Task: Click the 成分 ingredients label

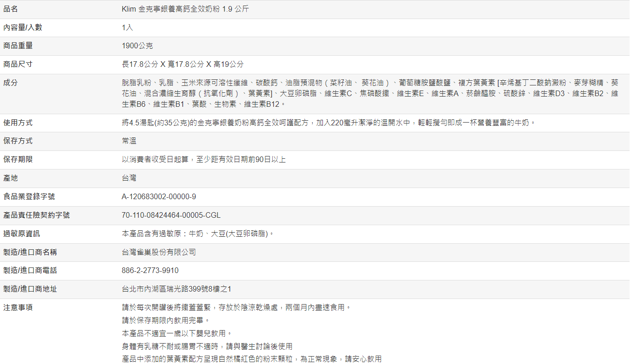Action: (x=11, y=83)
